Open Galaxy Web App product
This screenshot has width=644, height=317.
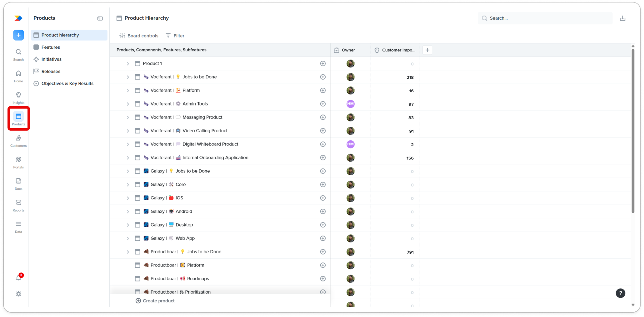click(x=172, y=238)
